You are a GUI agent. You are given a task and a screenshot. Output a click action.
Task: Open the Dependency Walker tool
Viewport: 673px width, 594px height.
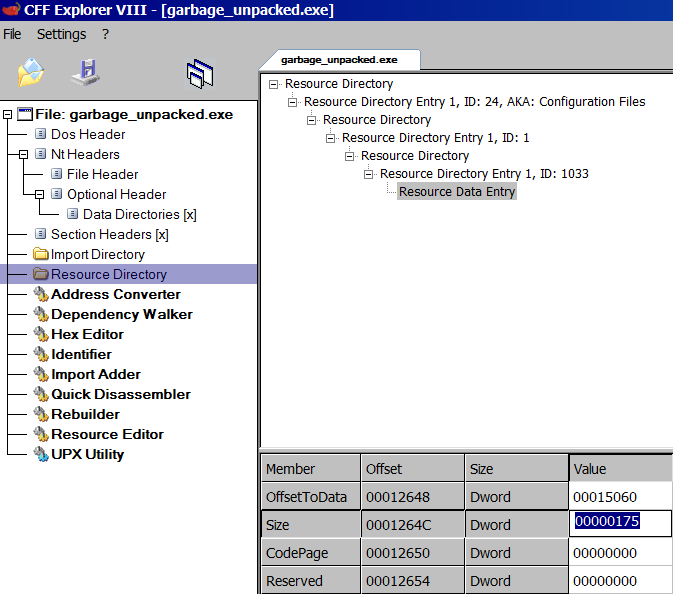121,315
